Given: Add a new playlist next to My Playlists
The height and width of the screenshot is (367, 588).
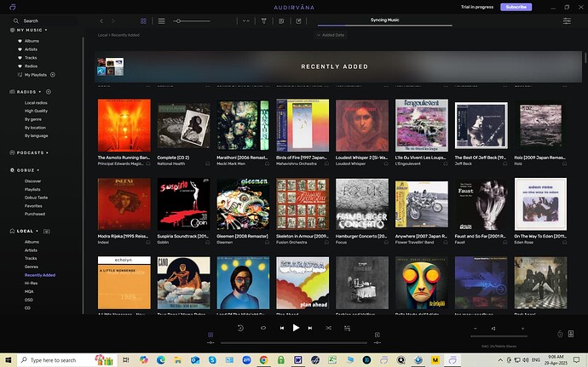Looking at the screenshot, I should pyautogui.click(x=53, y=75).
